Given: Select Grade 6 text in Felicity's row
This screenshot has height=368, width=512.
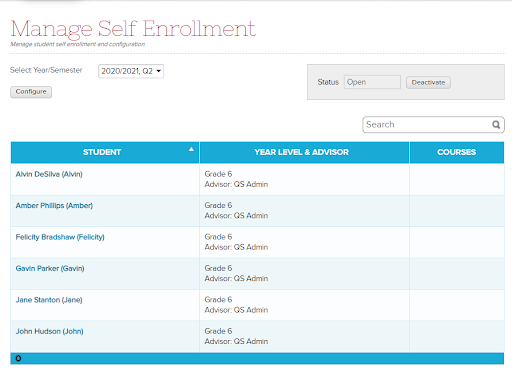Looking at the screenshot, I should [x=218, y=237].
